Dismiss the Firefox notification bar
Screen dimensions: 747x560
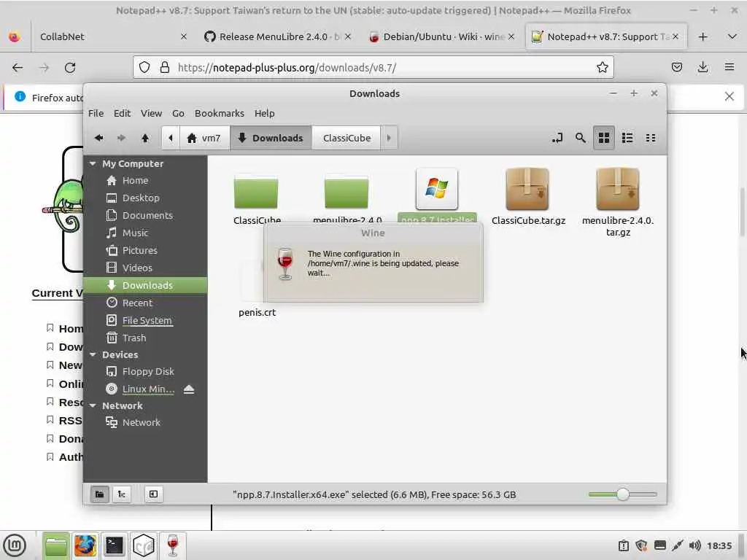click(x=729, y=97)
